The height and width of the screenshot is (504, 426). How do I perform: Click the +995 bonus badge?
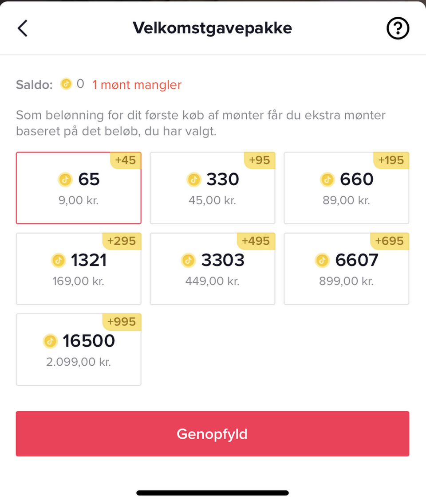tap(122, 322)
